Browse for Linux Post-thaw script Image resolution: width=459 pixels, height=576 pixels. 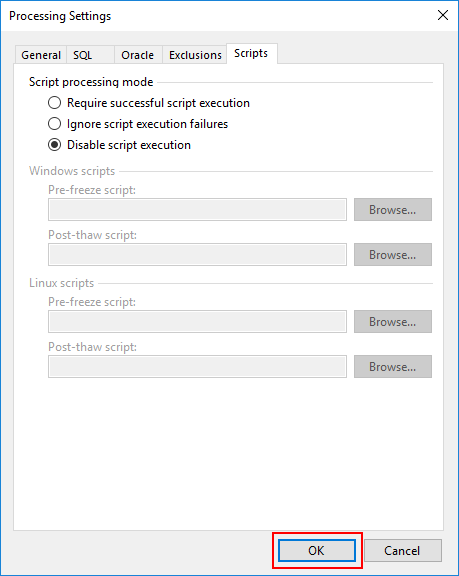coord(393,367)
